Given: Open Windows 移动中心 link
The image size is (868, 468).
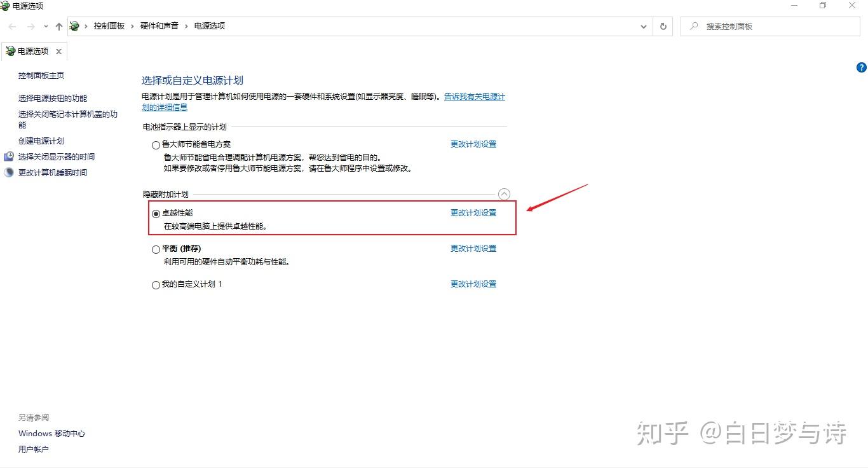Looking at the screenshot, I should point(51,433).
